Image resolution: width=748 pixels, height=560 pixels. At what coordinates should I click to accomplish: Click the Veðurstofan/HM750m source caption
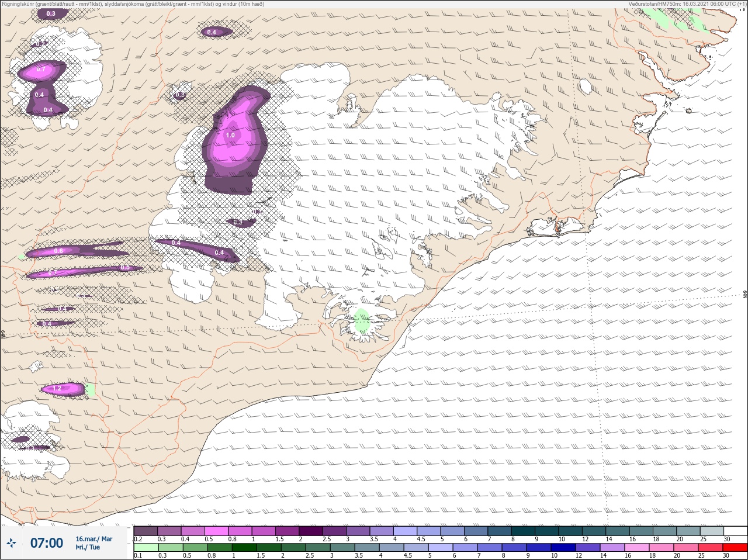[687, 4]
